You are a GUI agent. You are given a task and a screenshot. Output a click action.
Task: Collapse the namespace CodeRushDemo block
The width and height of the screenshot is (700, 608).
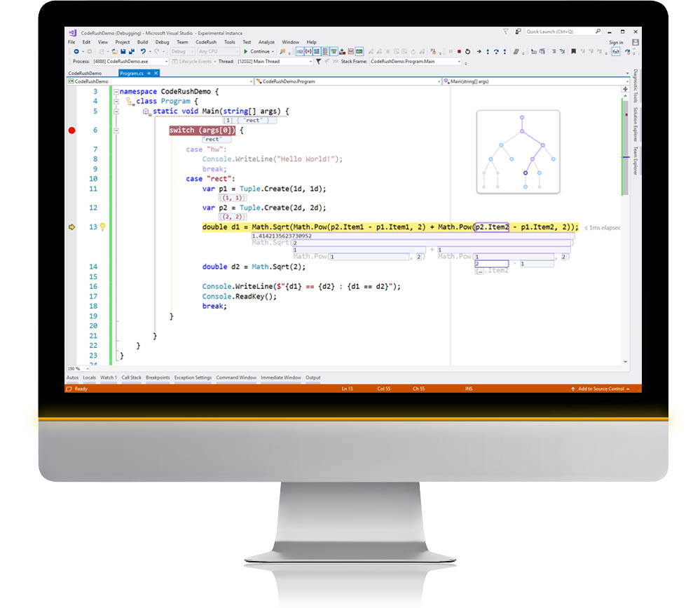116,92
